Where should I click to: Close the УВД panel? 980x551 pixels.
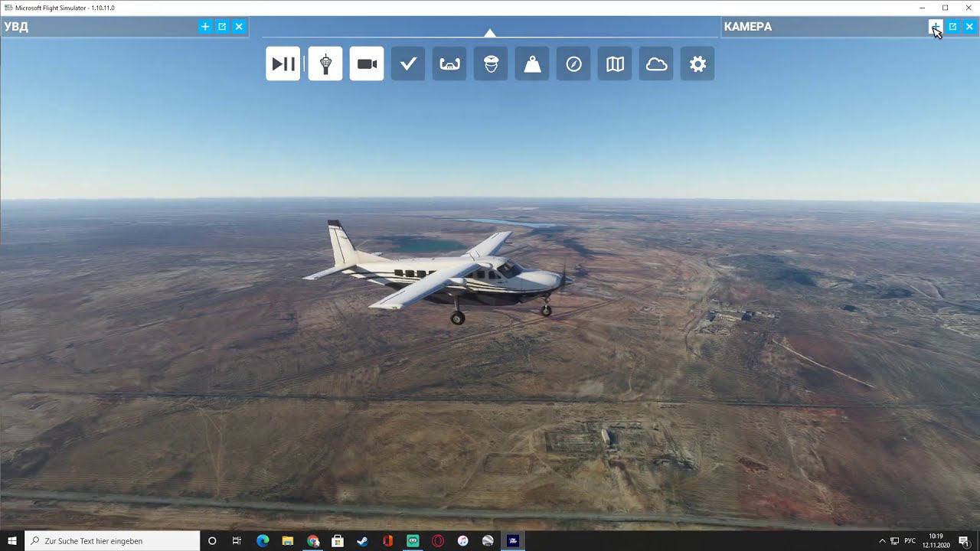[239, 27]
